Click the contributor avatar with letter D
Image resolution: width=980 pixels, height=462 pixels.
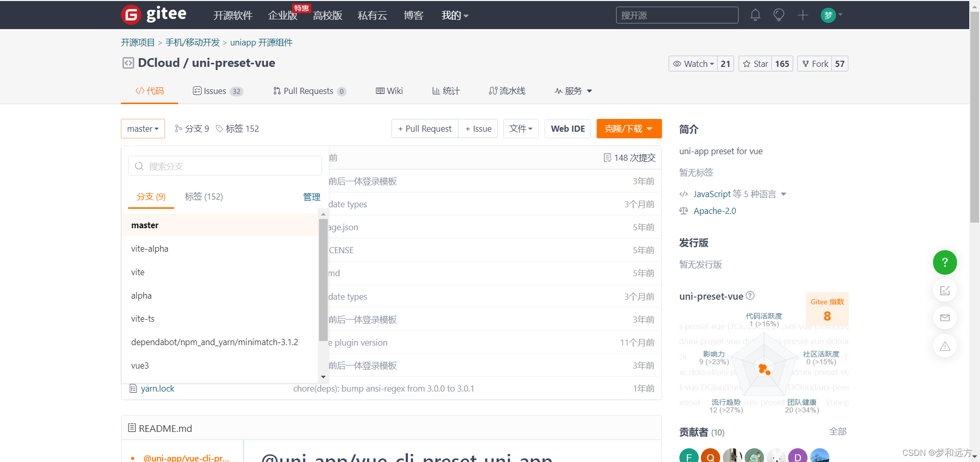pyautogui.click(x=798, y=455)
